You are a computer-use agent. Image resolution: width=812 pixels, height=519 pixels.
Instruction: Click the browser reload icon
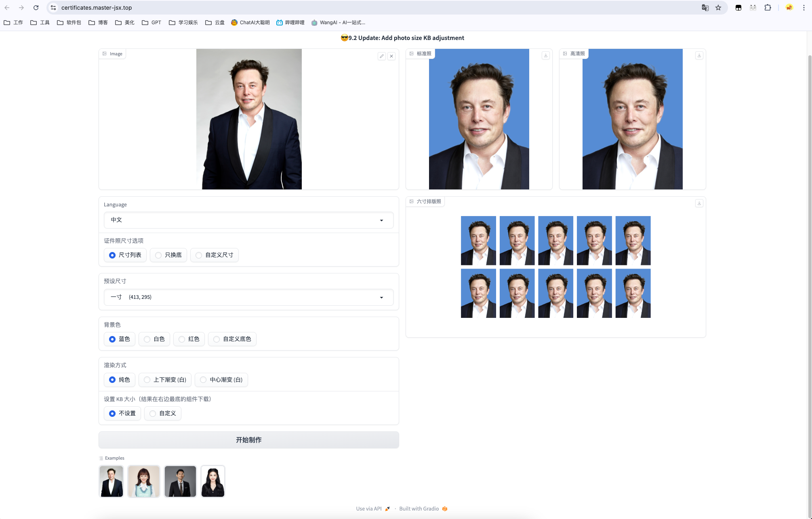pos(36,8)
